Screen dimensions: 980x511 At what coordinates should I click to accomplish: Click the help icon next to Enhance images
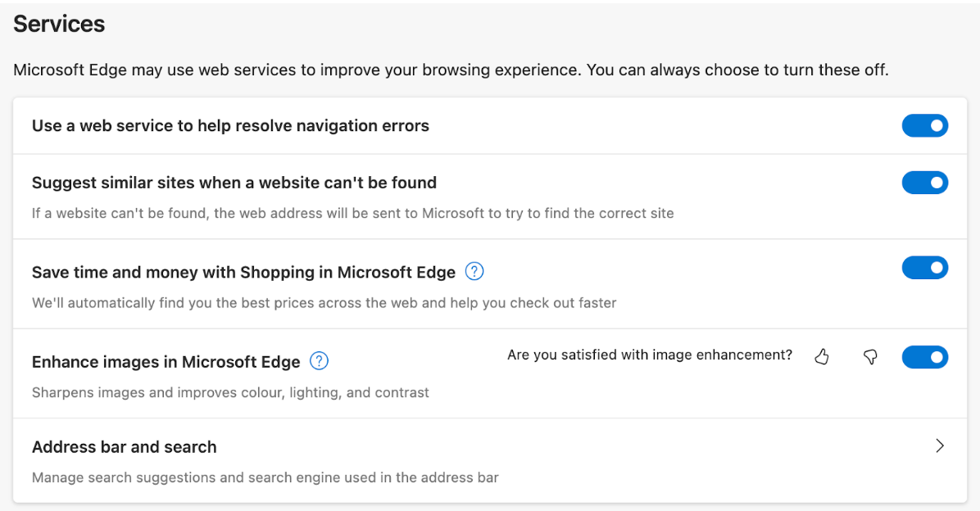(x=319, y=361)
